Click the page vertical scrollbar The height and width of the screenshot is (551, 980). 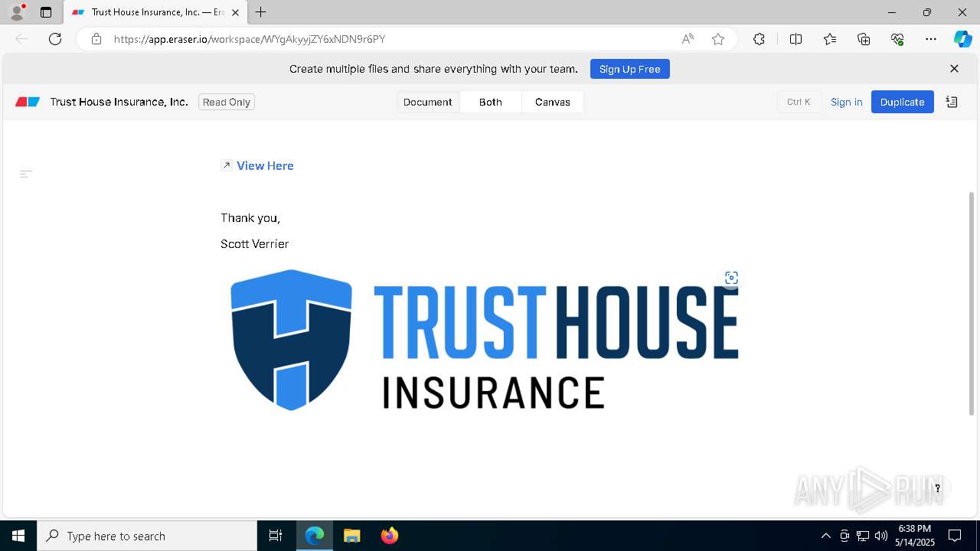click(x=972, y=303)
